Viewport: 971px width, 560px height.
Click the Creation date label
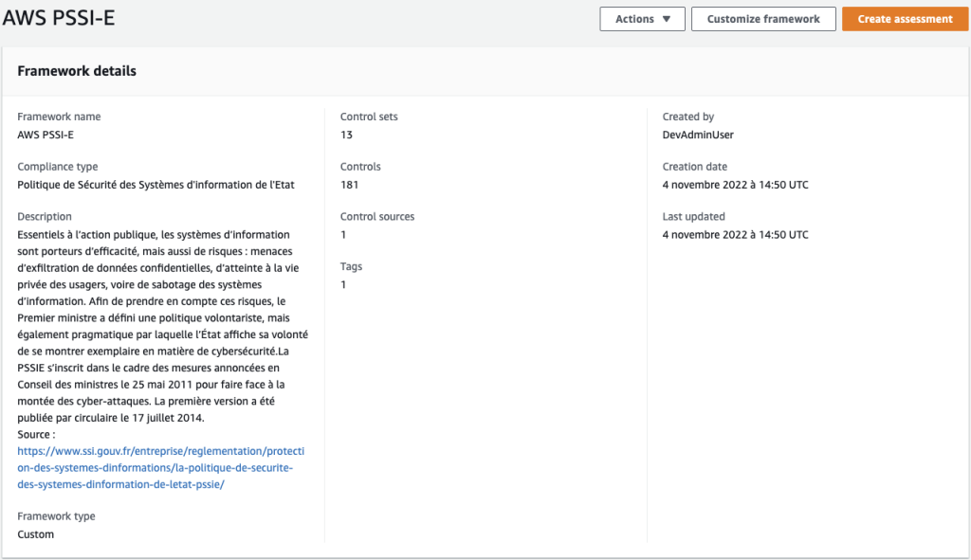[x=695, y=167]
